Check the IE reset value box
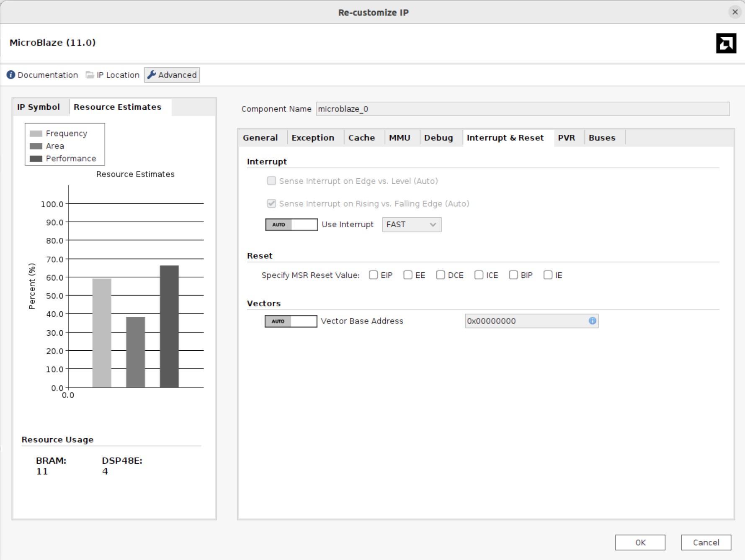 [x=548, y=275]
